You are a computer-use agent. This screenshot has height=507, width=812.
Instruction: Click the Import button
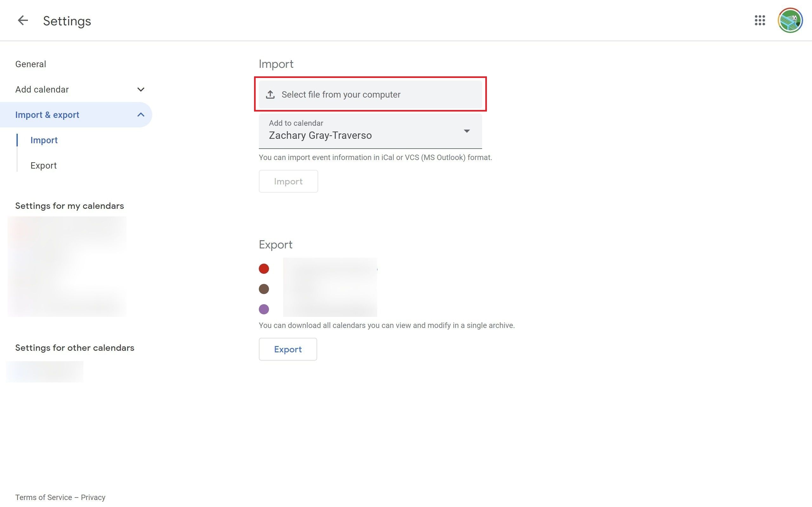pos(288,181)
